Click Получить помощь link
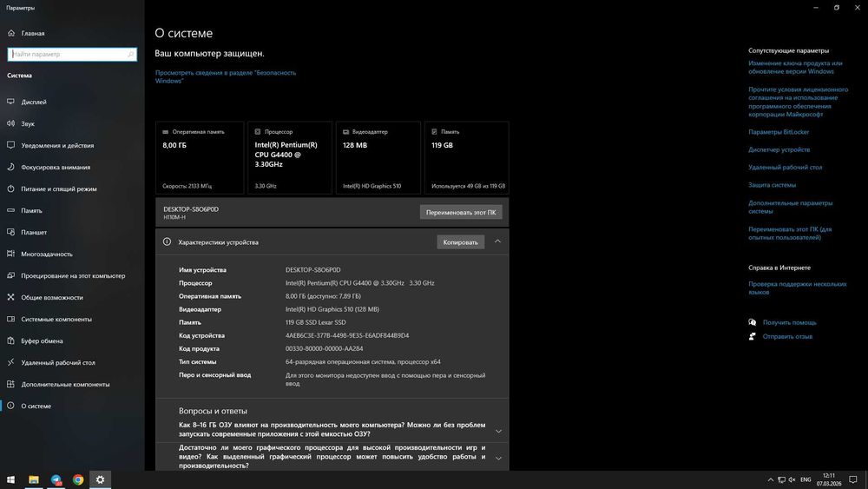The image size is (868, 489). pyautogui.click(x=789, y=322)
